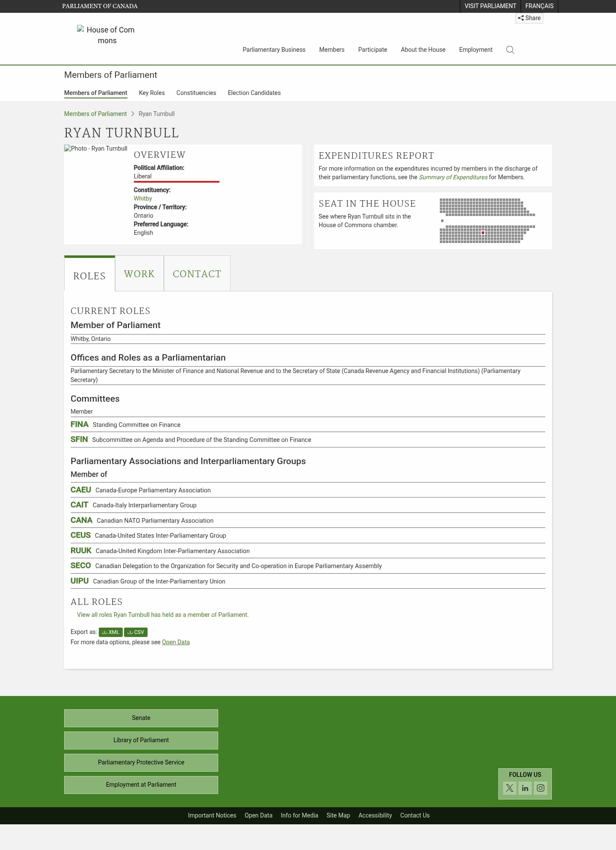Click the Library of Parliament button
The width and height of the screenshot is (616, 850).
pyautogui.click(x=141, y=740)
